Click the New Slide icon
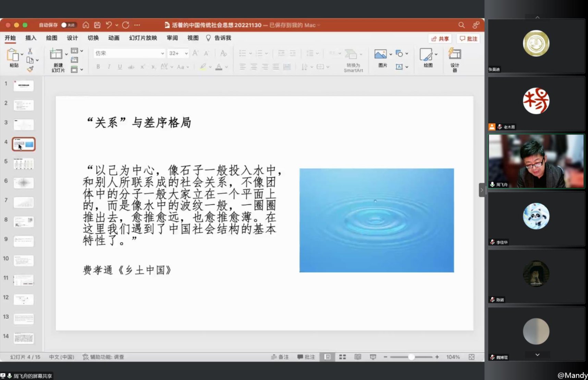Viewport: 588px width, 380px height. [x=56, y=55]
